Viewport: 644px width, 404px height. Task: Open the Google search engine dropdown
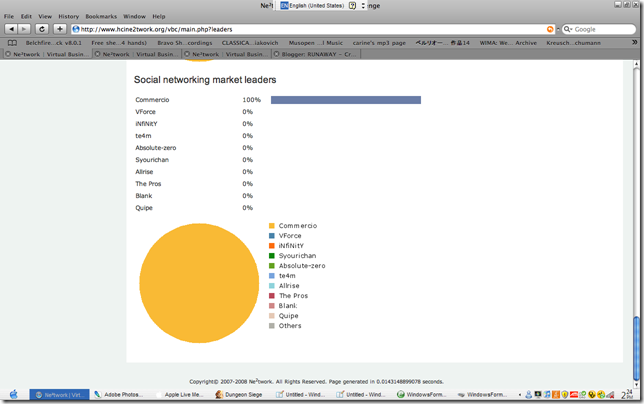point(568,29)
